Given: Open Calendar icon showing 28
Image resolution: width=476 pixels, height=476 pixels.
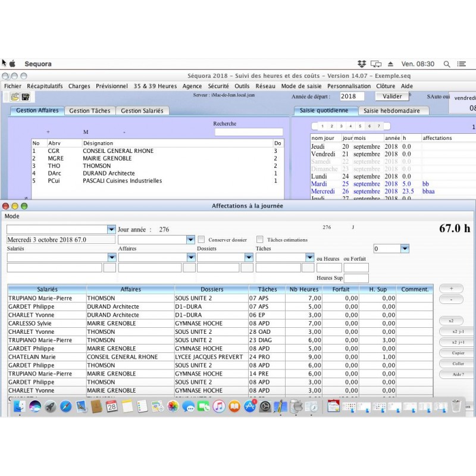Looking at the screenshot, I should [x=112, y=406].
